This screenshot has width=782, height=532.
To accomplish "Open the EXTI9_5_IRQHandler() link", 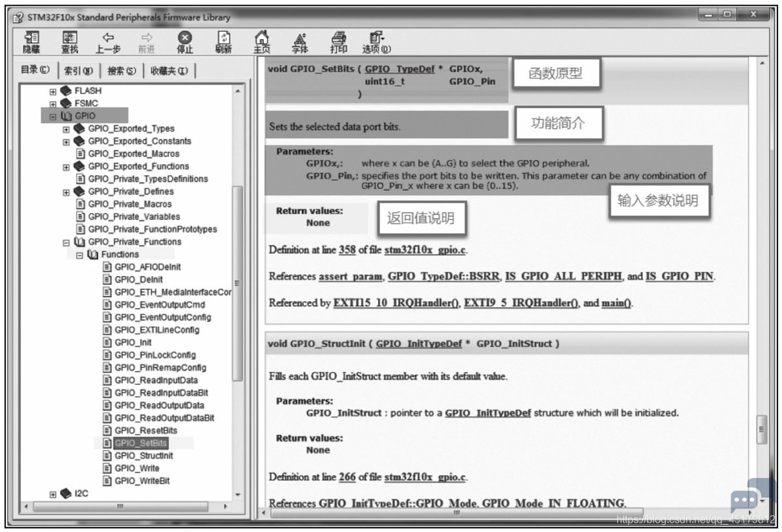I will [521, 303].
